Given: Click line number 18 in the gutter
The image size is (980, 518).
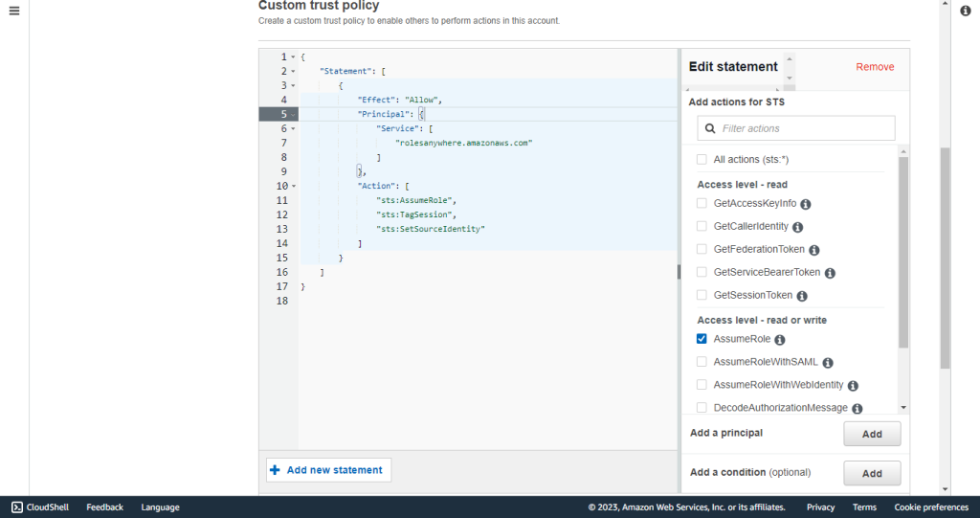Looking at the screenshot, I should [282, 301].
